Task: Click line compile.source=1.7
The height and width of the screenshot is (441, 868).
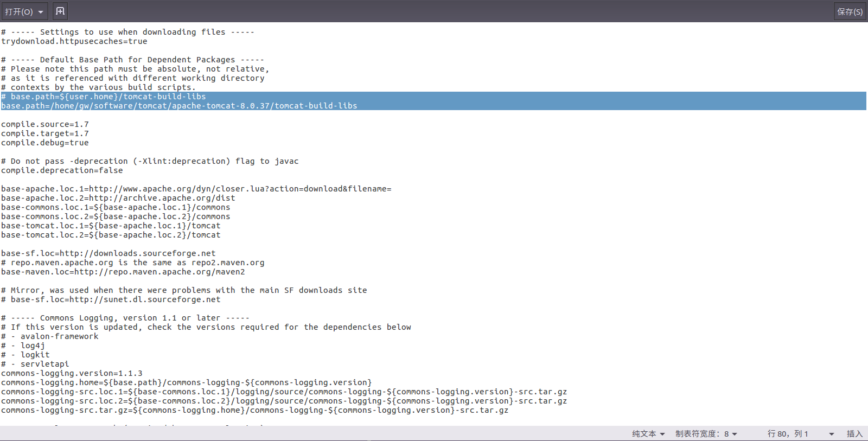Action: coord(45,124)
